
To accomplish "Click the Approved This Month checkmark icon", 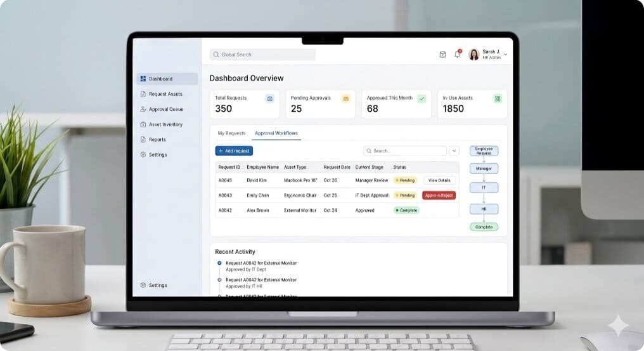I will (422, 99).
